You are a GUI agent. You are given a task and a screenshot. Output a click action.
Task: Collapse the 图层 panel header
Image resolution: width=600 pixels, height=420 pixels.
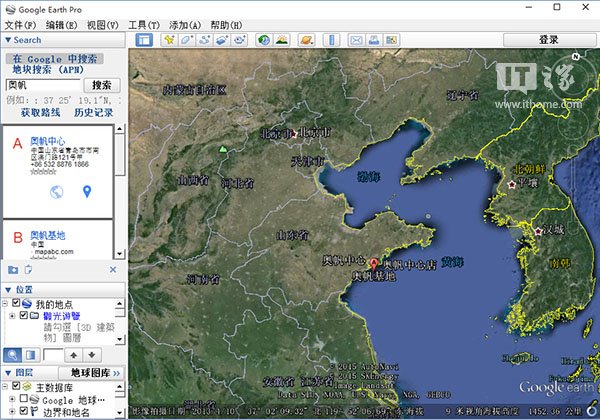coord(8,372)
